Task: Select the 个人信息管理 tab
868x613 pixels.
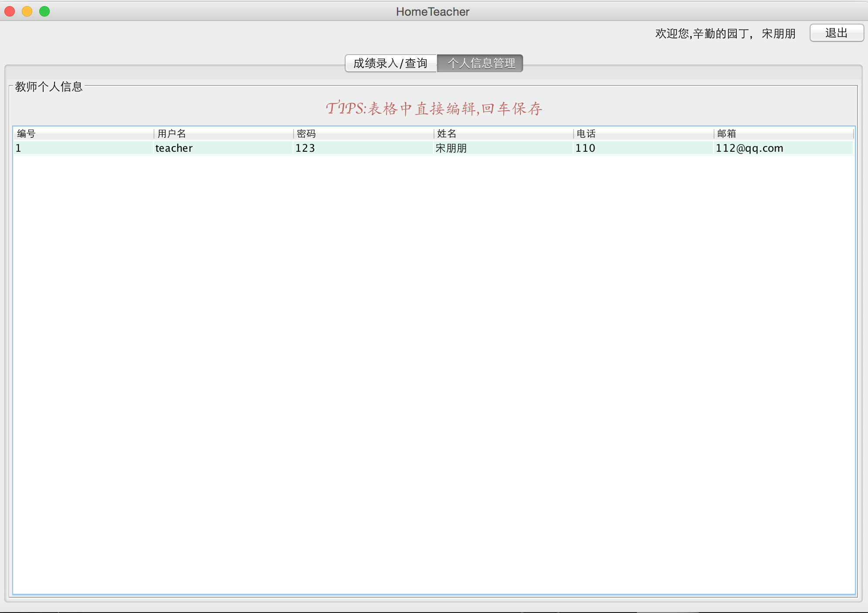Action: [480, 63]
